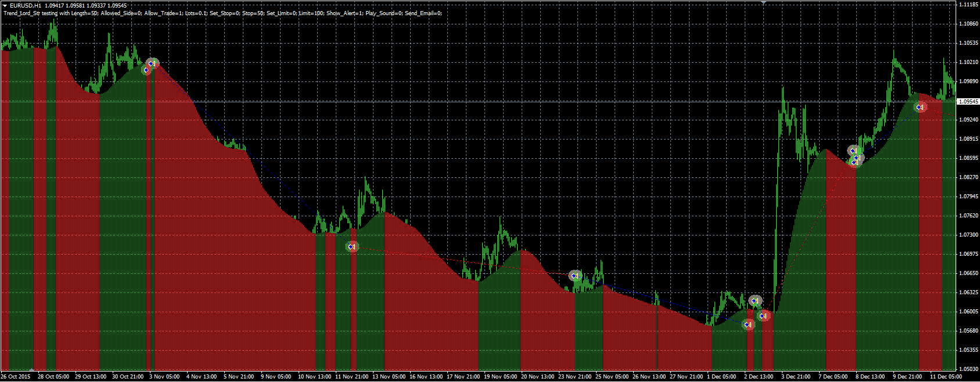This screenshot has height=382, width=980.
Task: Click the 1.06975 price scale label
Action: [x=968, y=254]
